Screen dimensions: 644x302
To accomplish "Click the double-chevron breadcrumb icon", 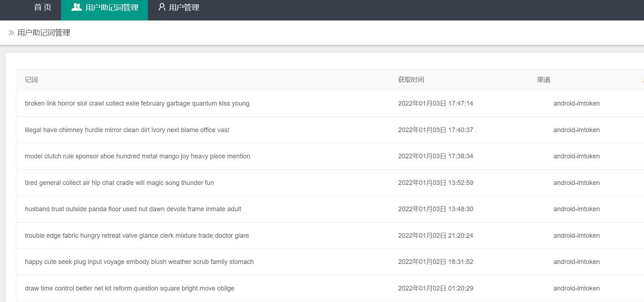I will tap(11, 33).
